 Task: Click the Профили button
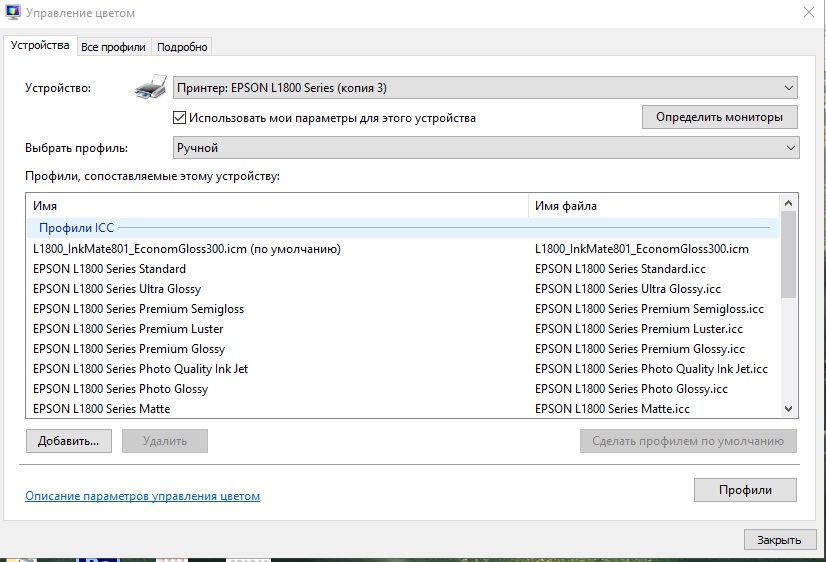pos(745,490)
